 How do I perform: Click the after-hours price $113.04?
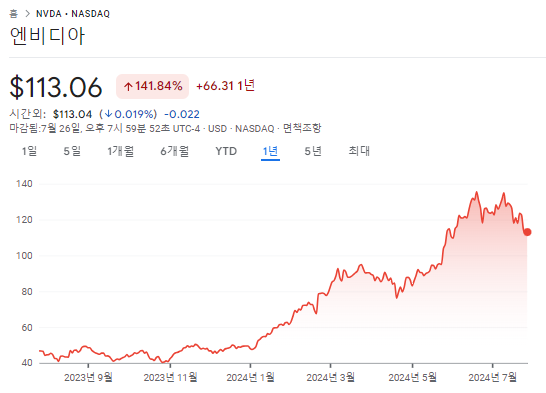click(x=72, y=114)
